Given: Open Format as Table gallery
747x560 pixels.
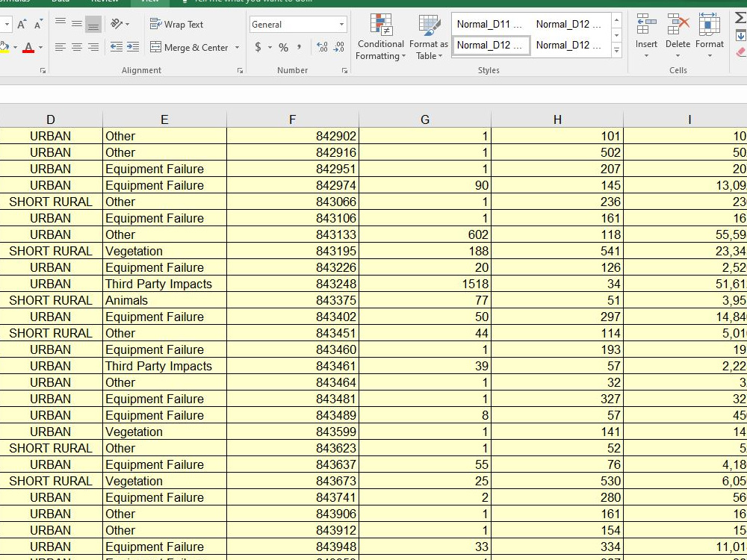Looking at the screenshot, I should click(429, 37).
